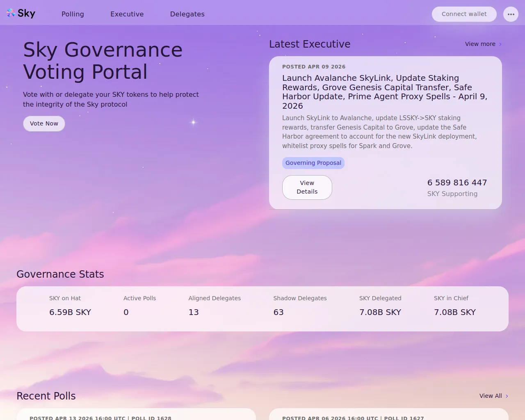The image size is (525, 420).
Task: Click the Governance Stats heading
Action: click(x=60, y=274)
